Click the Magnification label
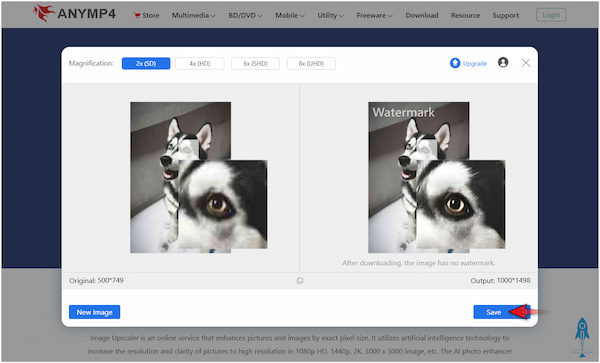The image size is (600, 363). tap(91, 63)
